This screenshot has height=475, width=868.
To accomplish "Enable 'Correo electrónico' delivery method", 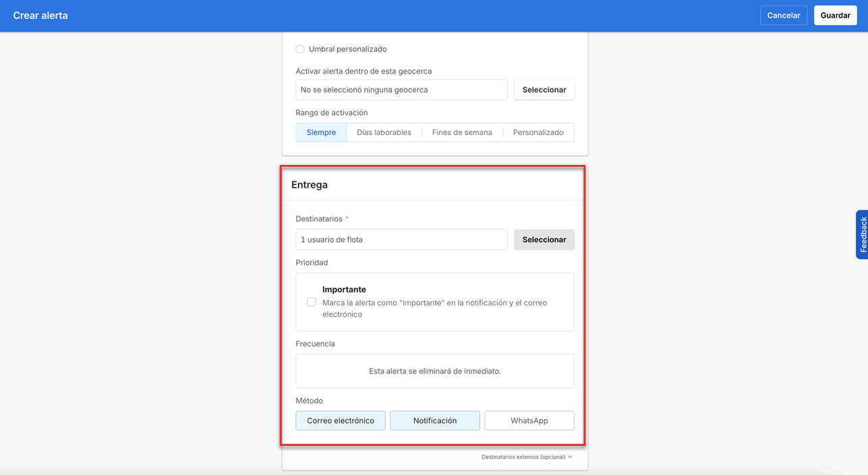I will click(x=340, y=420).
